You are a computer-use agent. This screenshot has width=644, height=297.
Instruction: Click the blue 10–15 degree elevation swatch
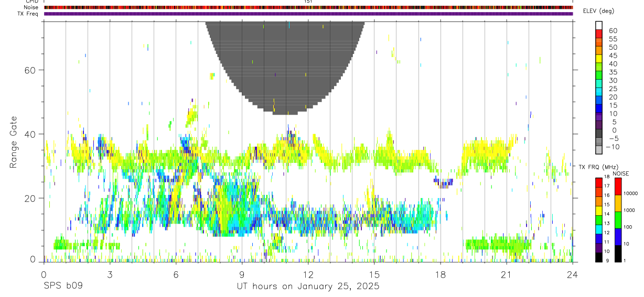tap(599, 109)
